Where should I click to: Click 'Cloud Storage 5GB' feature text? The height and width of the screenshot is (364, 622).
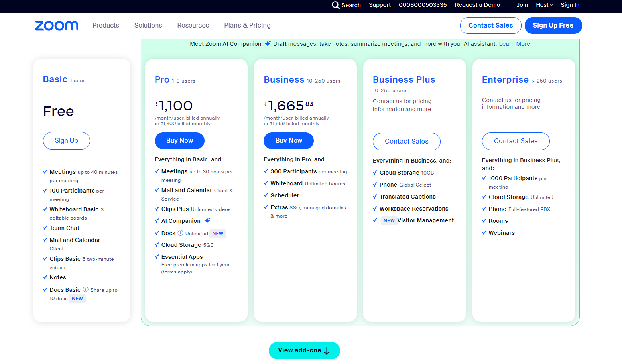coord(187,245)
